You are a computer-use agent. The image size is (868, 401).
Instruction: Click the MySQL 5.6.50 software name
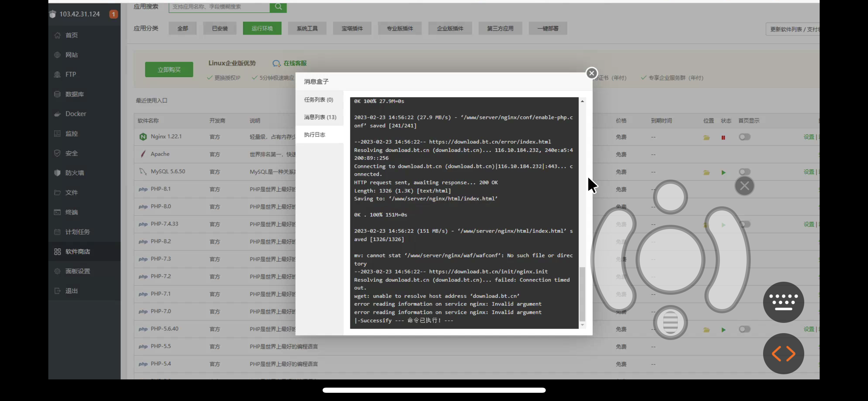(168, 171)
